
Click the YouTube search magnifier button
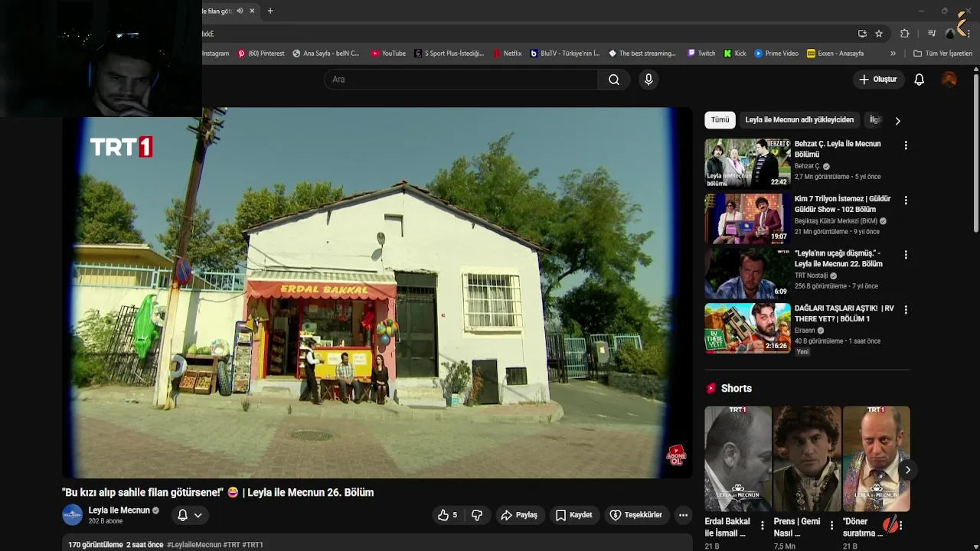(x=614, y=80)
